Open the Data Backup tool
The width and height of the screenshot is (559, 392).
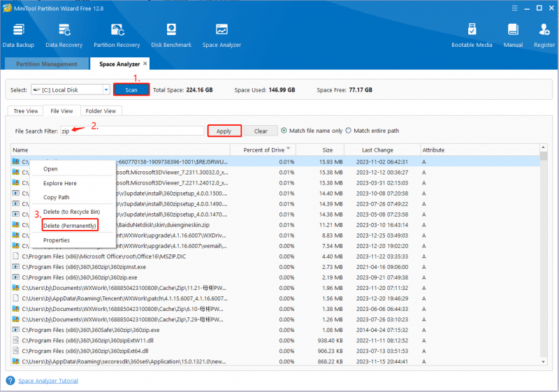click(x=18, y=35)
